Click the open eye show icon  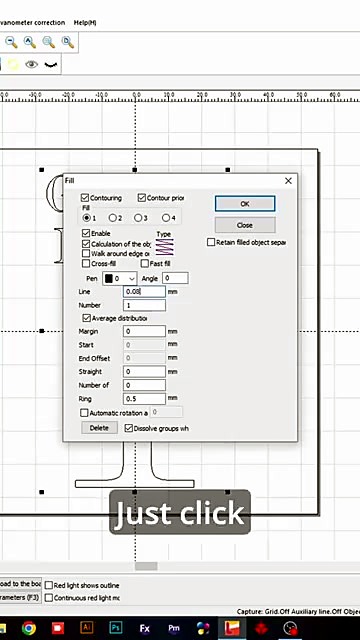pyautogui.click(x=31, y=64)
